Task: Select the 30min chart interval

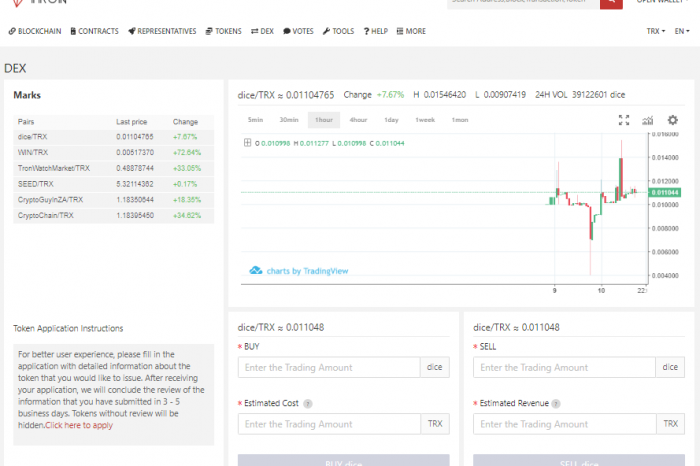Action: click(x=289, y=120)
